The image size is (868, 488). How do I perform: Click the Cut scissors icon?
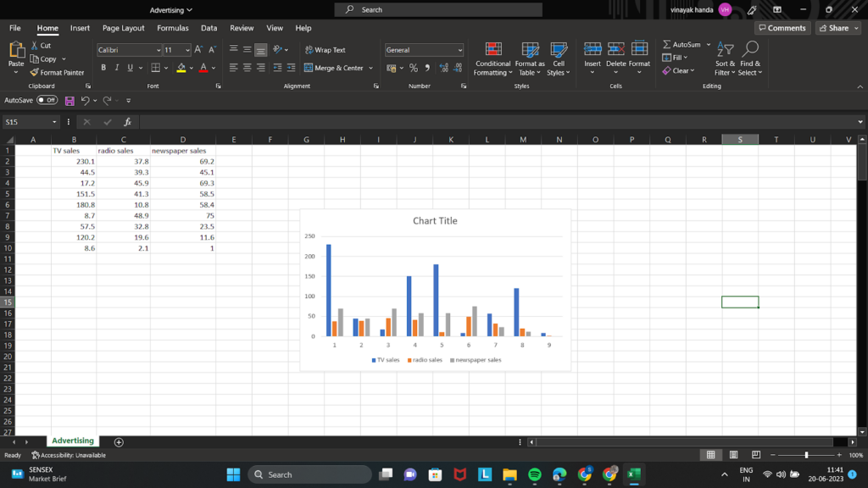pyautogui.click(x=35, y=46)
